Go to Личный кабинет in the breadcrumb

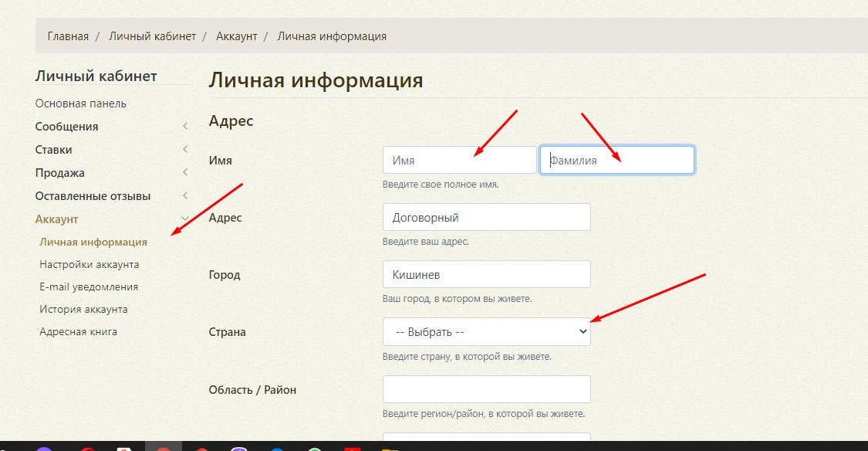tap(152, 36)
